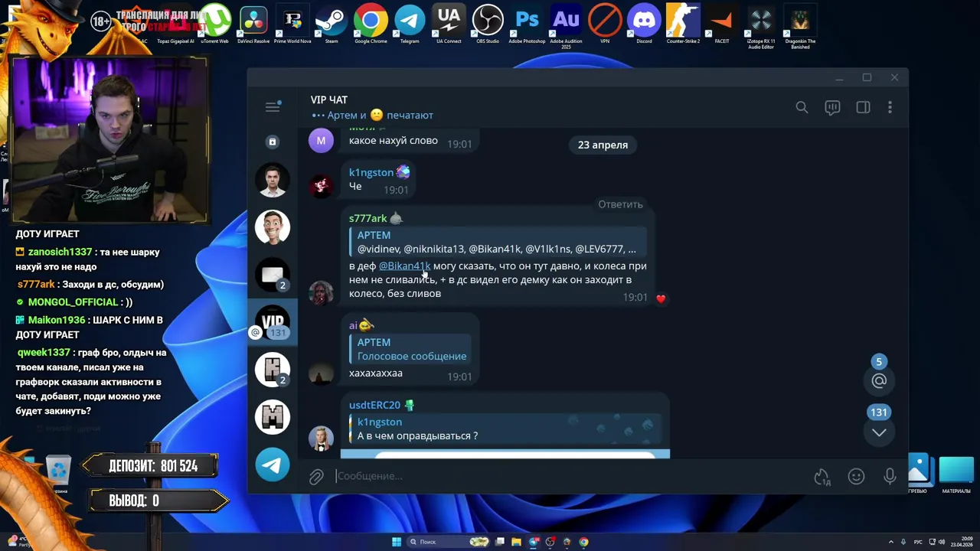Open the archived chats folder icon
This screenshot has width=980, height=551.
coord(272,142)
